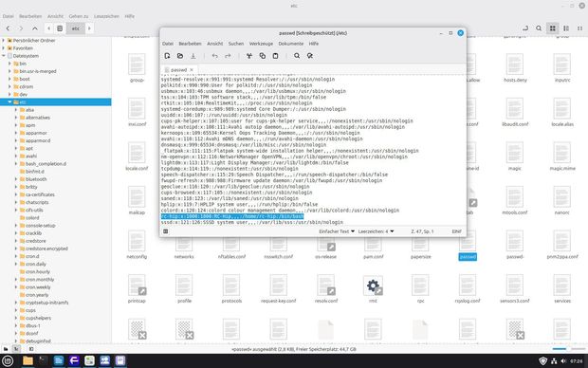Open the terminal from the taskbar
Viewport: 588px width, 368px height.
point(43,360)
